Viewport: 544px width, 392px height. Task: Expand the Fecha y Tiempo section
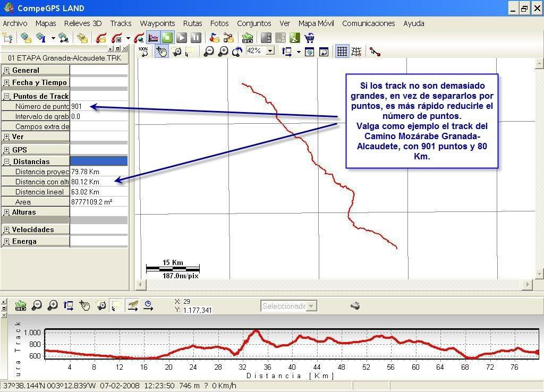6,82
